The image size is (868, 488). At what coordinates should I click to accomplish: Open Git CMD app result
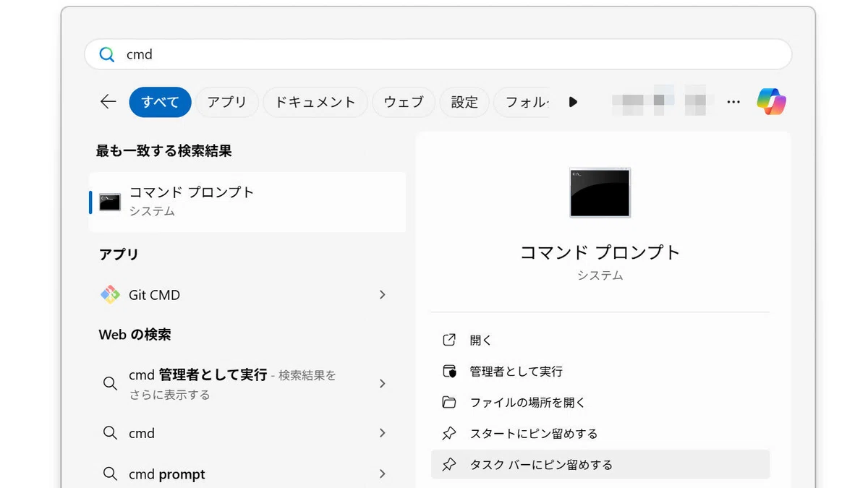pyautogui.click(x=247, y=295)
